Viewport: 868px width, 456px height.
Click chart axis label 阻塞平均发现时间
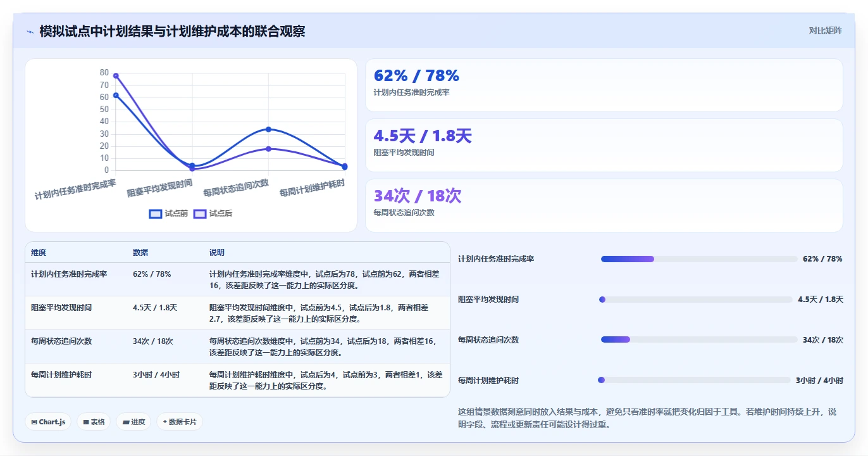(x=159, y=188)
